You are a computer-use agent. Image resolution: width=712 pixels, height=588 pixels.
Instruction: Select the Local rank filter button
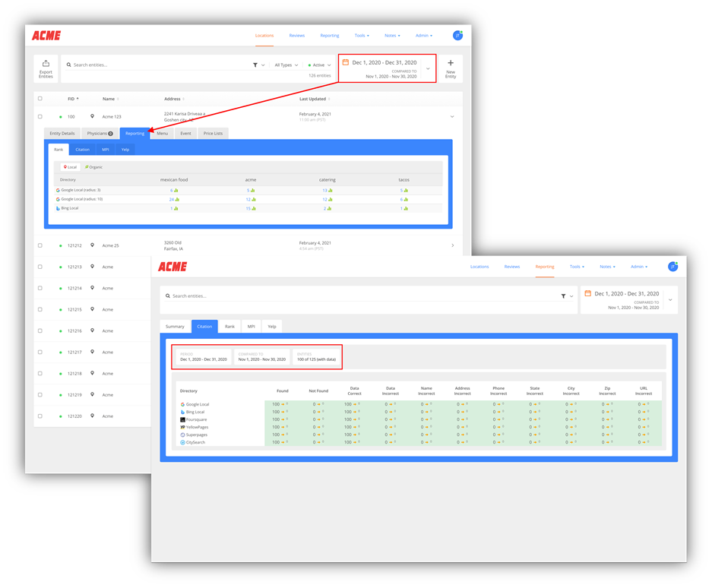click(x=71, y=167)
